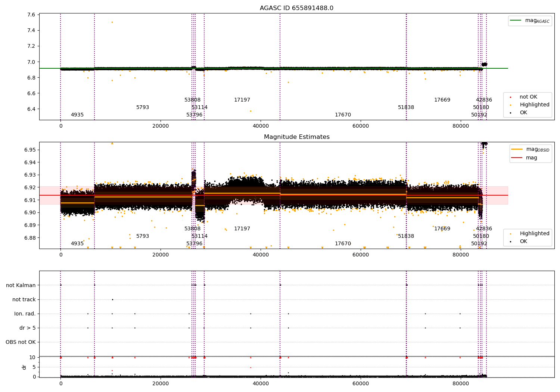Click the 6.95 y-axis tick label
Screen dimensions: 560x392
[x=30, y=150]
